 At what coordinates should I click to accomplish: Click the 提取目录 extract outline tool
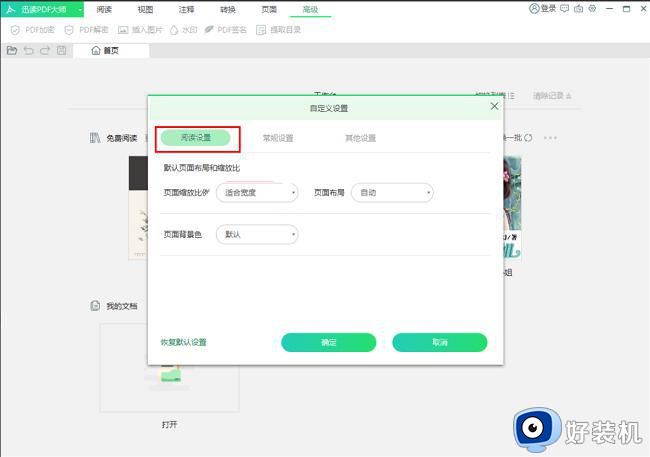[278, 30]
